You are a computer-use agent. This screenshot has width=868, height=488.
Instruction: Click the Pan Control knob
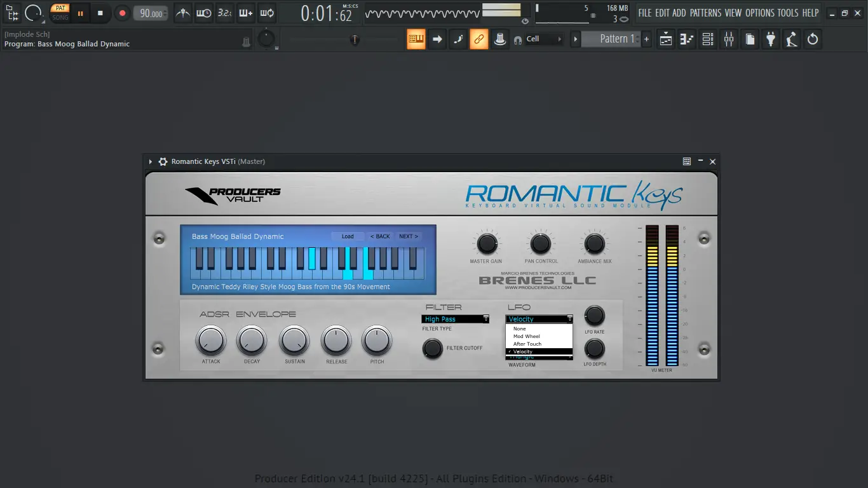coord(540,244)
